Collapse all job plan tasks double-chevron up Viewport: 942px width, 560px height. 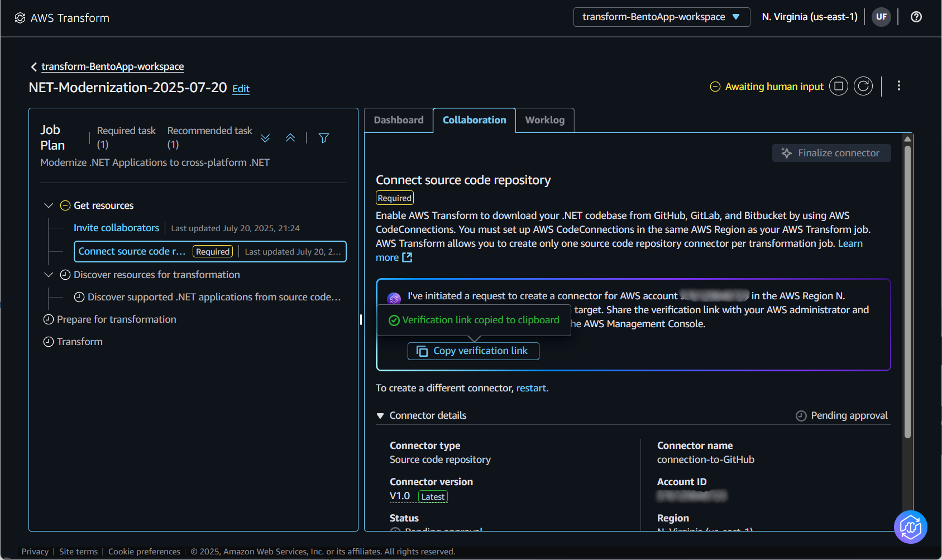[290, 138]
